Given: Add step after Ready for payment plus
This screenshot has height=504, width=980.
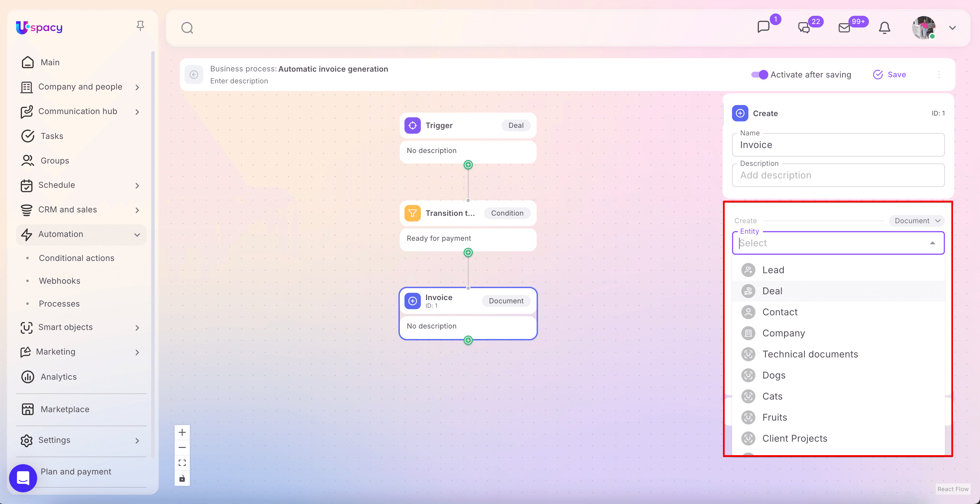Looking at the screenshot, I should click(x=468, y=252).
